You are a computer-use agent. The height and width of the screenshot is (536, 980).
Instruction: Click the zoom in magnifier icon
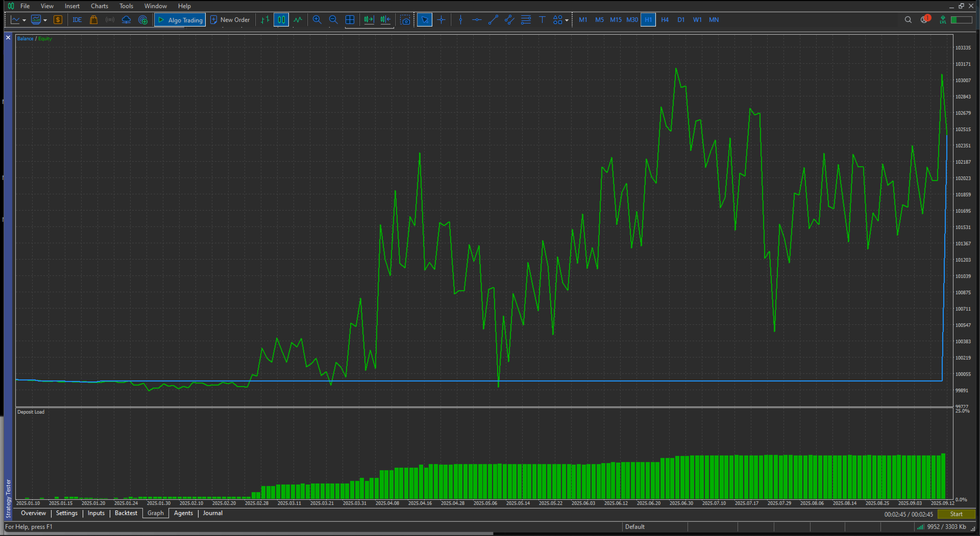coord(317,20)
